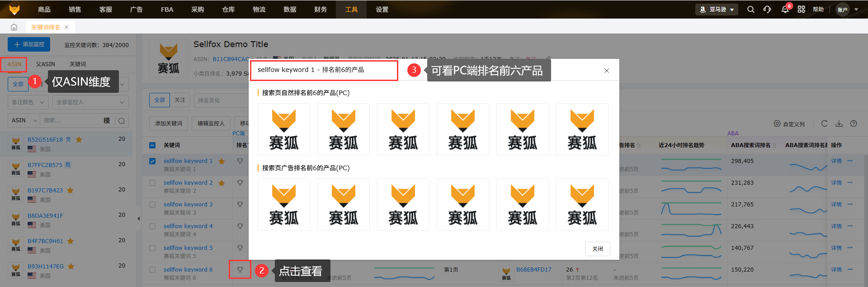This screenshot has width=868, height=287.
Task: Open the 亚马逊 platform dropdown
Action: [x=717, y=9]
